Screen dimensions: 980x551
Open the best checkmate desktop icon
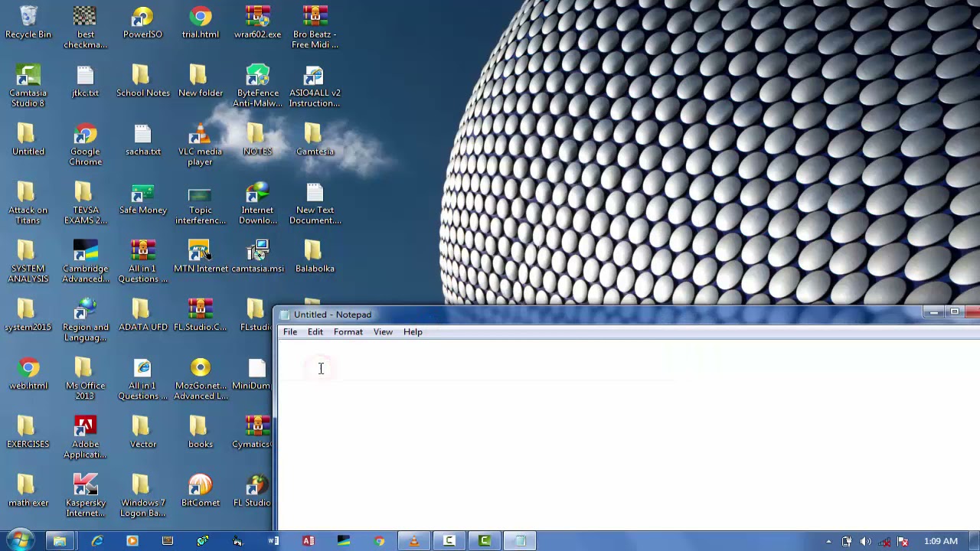85,28
